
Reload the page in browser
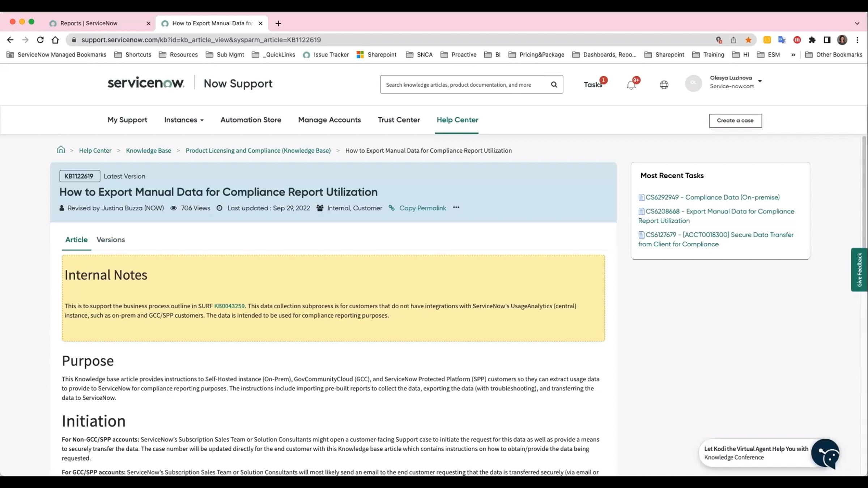coord(40,40)
